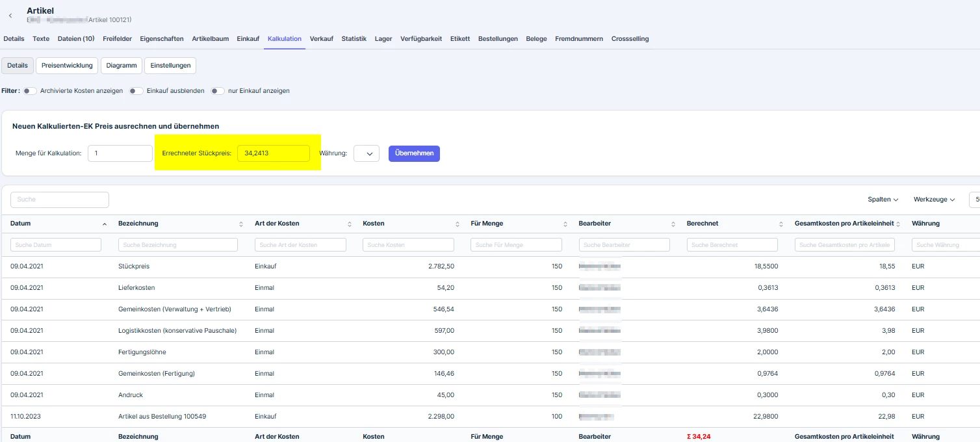980x442 pixels.
Task: Click the Details sub-view button
Action: point(18,66)
